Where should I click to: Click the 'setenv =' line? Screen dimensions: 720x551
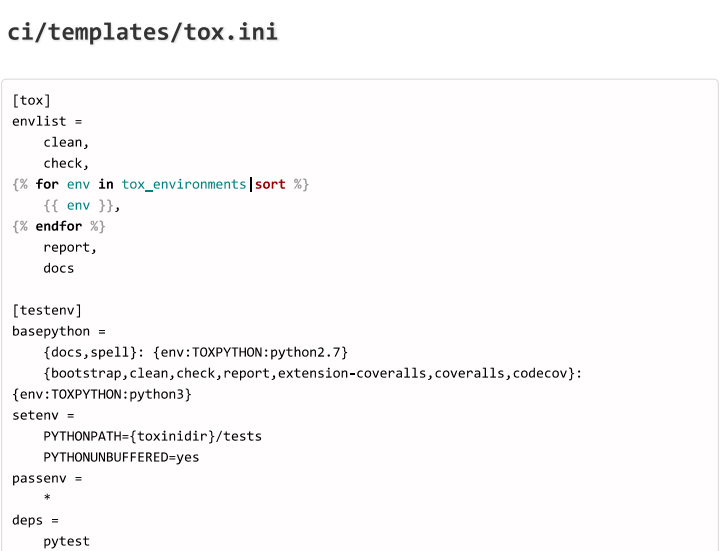pos(43,415)
